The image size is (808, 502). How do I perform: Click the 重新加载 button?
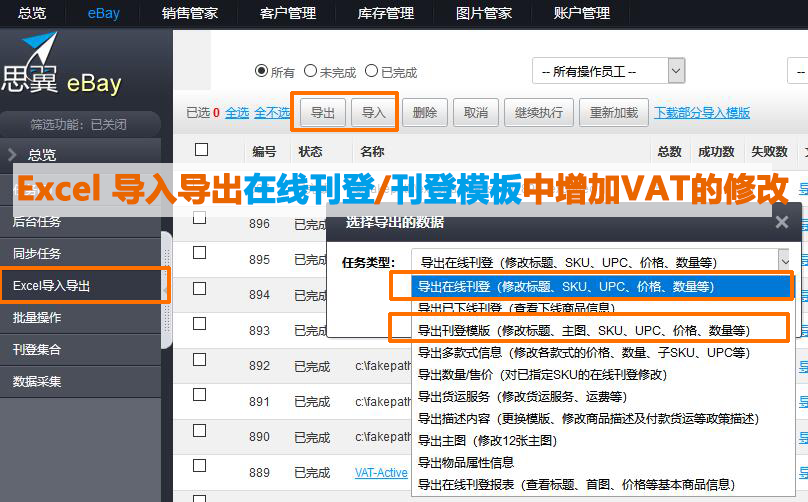point(614,112)
